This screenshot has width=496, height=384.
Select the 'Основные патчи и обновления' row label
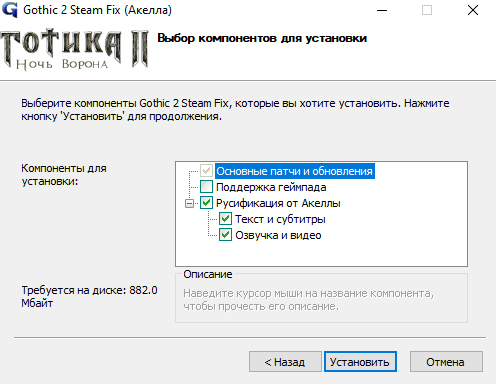pos(295,171)
